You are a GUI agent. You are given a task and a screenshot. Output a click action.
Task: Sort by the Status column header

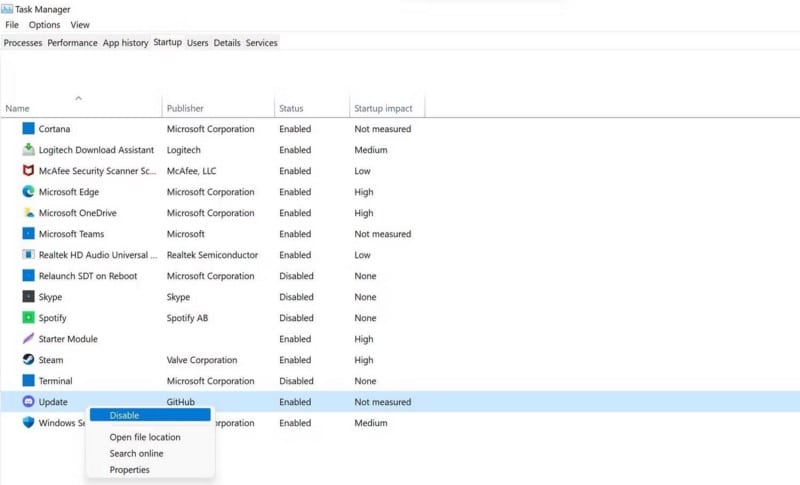click(291, 108)
